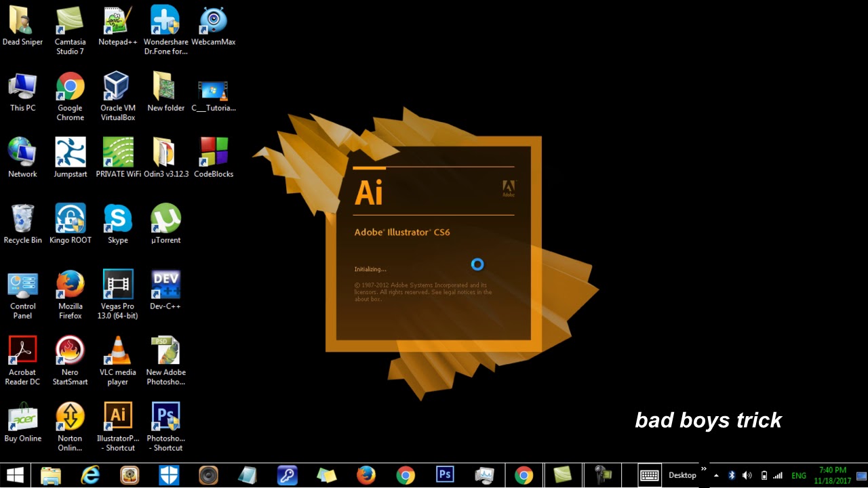Viewport: 868px width, 488px height.
Task: Open the clock showing 7:40 PM
Action: [832, 475]
